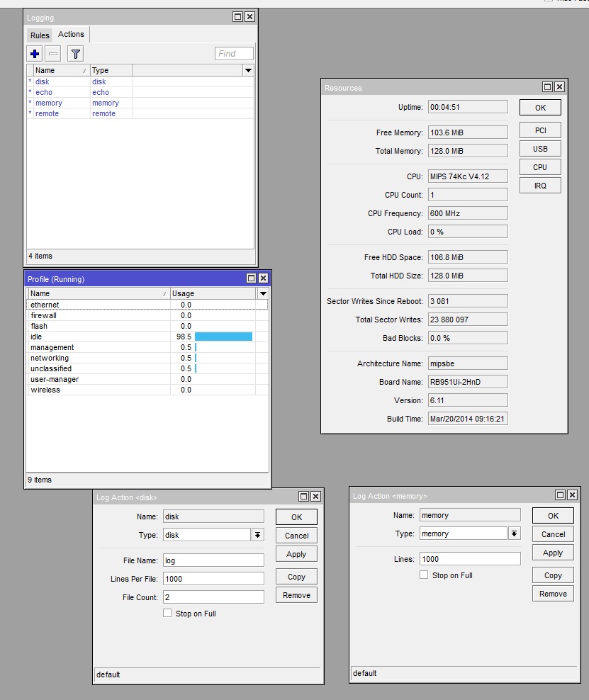
Task: Maximize the Resources window
Action: pyautogui.click(x=547, y=87)
